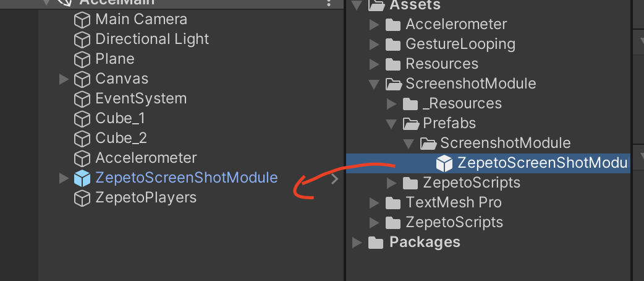Click the Packages folder icon
Image resolution: width=644 pixels, height=281 pixels.
(376, 243)
